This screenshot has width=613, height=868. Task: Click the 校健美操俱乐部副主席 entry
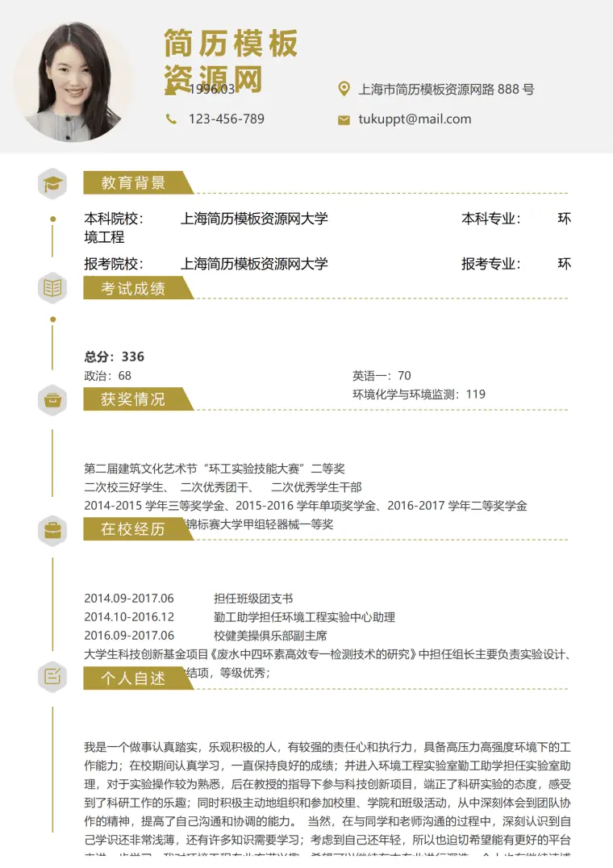point(270,636)
